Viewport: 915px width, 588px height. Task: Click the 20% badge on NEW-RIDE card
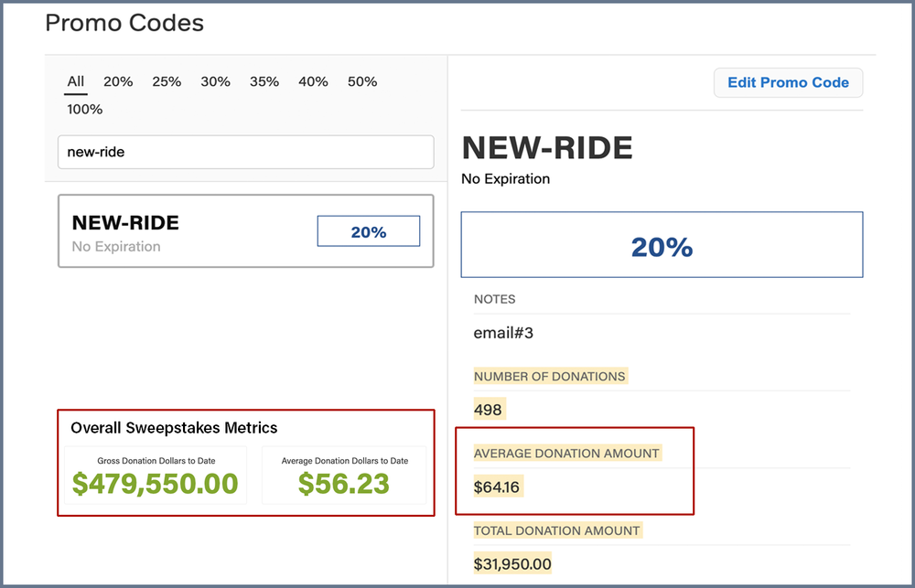[x=368, y=230]
